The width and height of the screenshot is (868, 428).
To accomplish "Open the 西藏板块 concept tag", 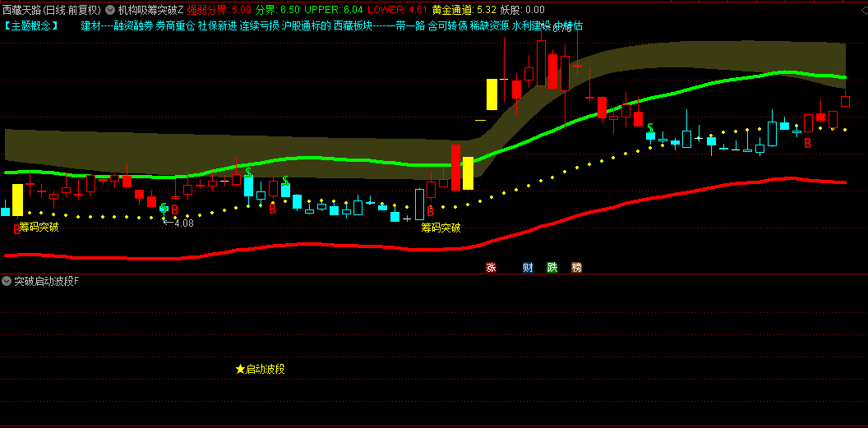I will pos(353,25).
